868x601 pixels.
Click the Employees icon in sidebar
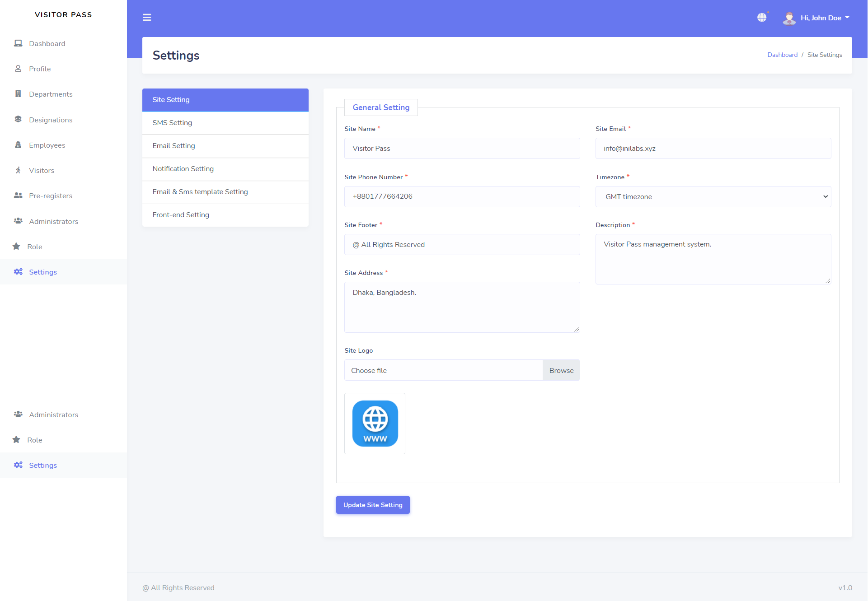point(18,145)
